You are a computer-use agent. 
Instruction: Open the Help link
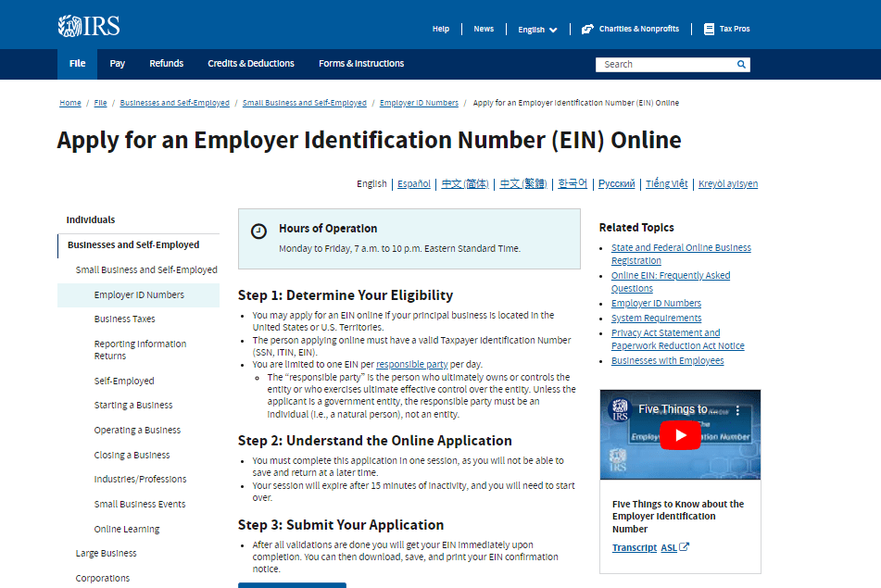(441, 29)
